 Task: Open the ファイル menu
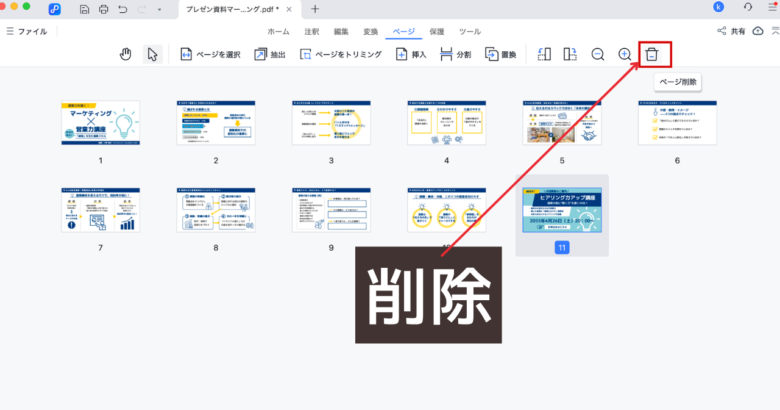coord(26,32)
